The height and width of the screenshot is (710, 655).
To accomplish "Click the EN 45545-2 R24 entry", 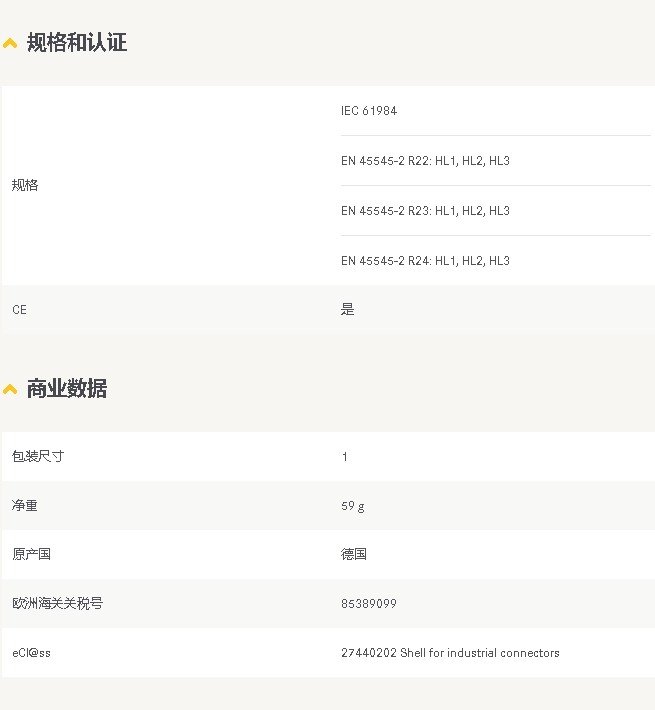I will (x=425, y=261).
